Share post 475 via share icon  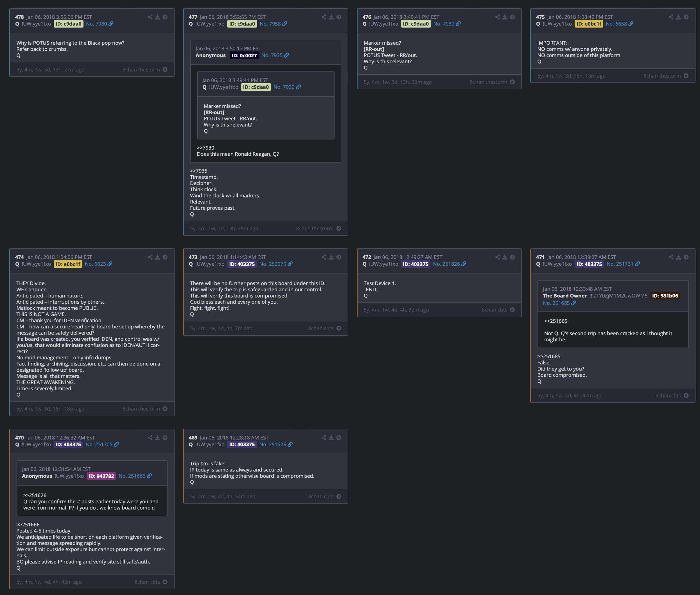pos(671,17)
